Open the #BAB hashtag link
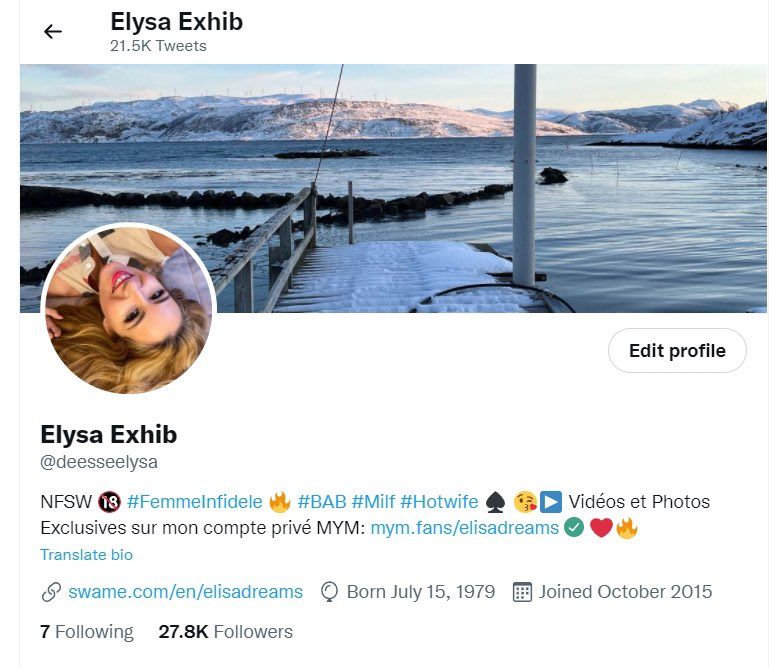The image size is (783, 668). [x=322, y=502]
